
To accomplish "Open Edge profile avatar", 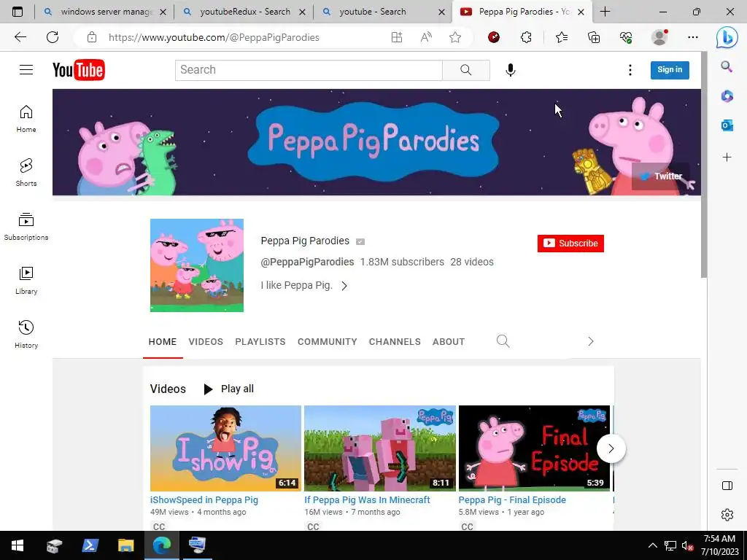I will pos(659,37).
